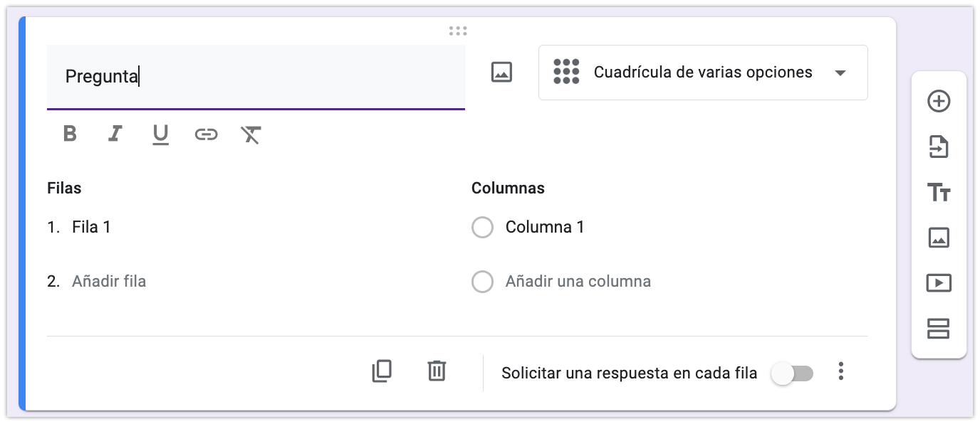Click the Pregunta title field

click(x=256, y=77)
